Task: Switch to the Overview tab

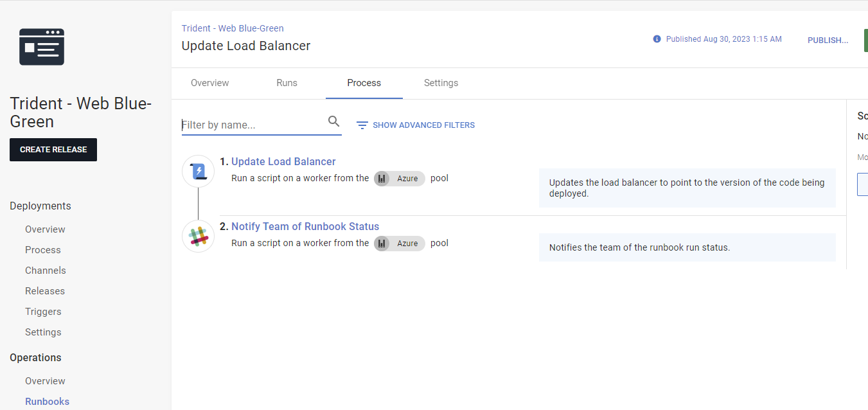Action: pos(209,83)
